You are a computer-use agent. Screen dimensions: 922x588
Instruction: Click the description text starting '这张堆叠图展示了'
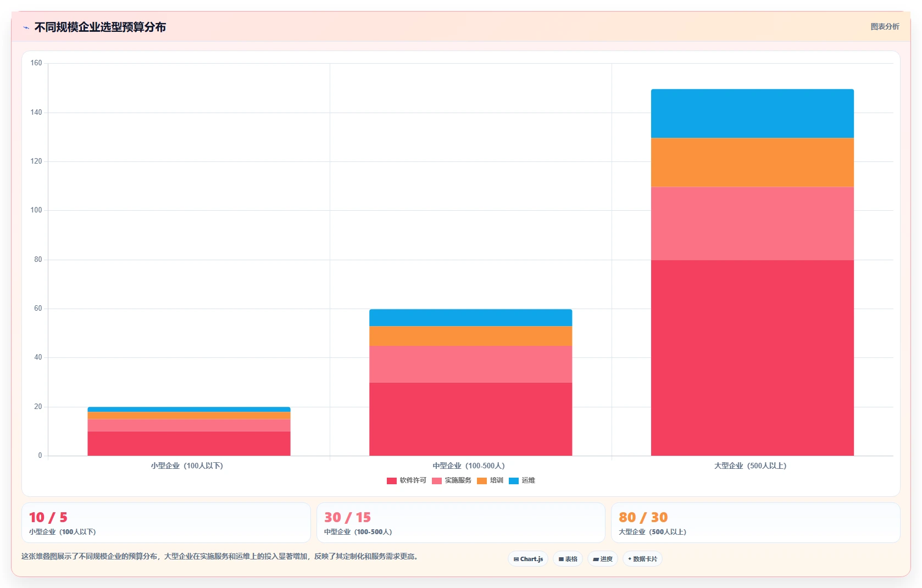point(221,556)
